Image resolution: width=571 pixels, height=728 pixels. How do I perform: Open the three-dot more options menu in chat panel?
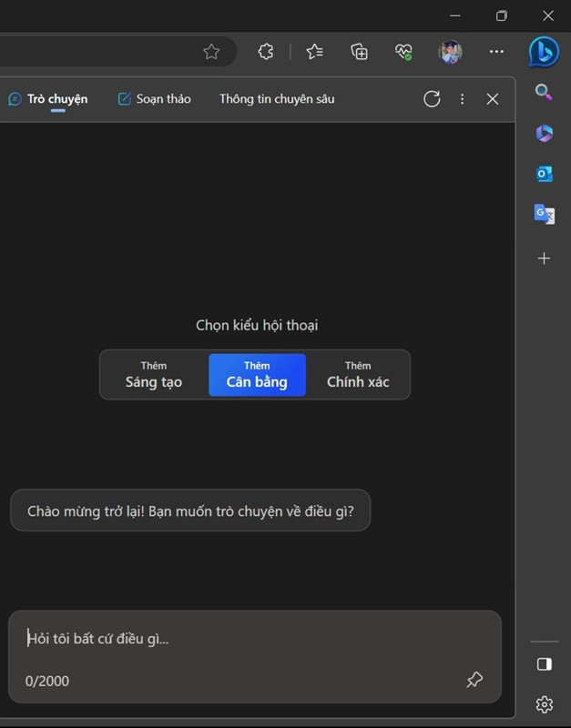tap(462, 99)
